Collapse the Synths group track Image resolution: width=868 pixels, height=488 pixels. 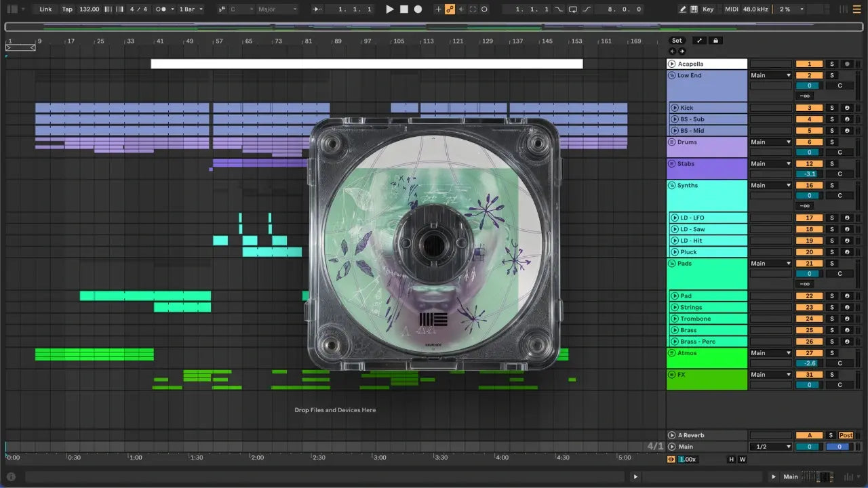(x=671, y=185)
